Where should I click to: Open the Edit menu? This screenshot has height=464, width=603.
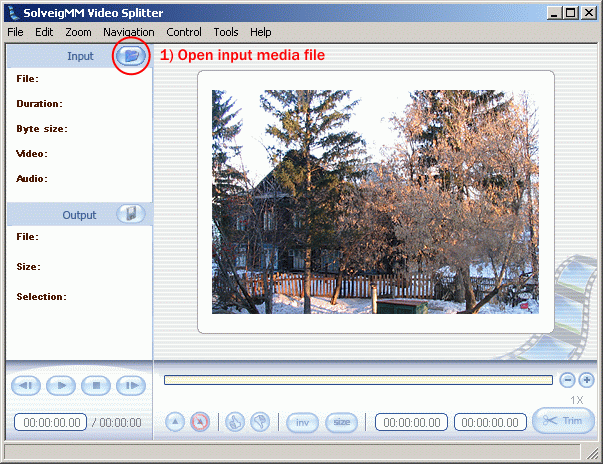point(44,32)
